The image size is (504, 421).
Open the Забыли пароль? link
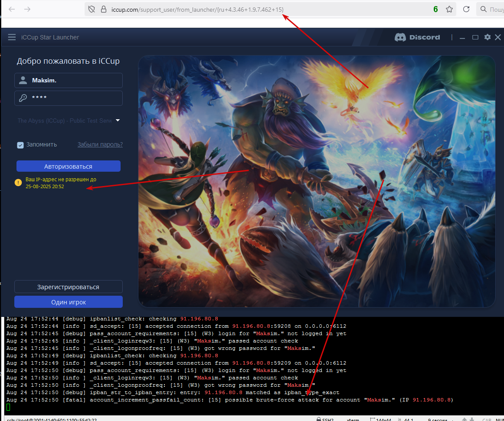click(x=100, y=145)
